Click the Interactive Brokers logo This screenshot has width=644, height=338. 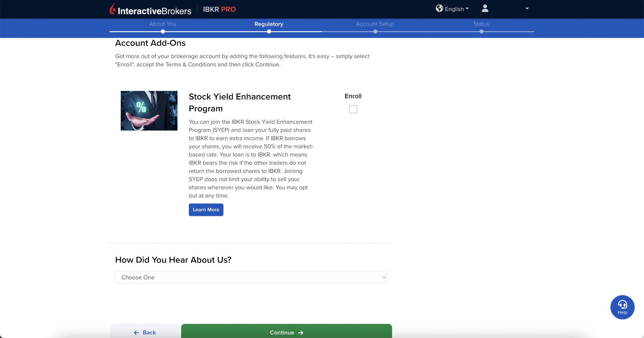coord(150,10)
